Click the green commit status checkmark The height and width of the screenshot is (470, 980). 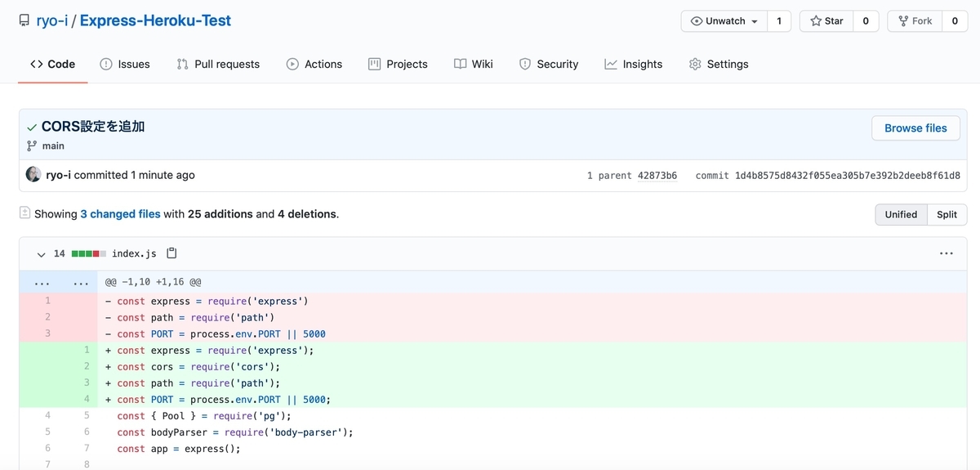(x=32, y=128)
